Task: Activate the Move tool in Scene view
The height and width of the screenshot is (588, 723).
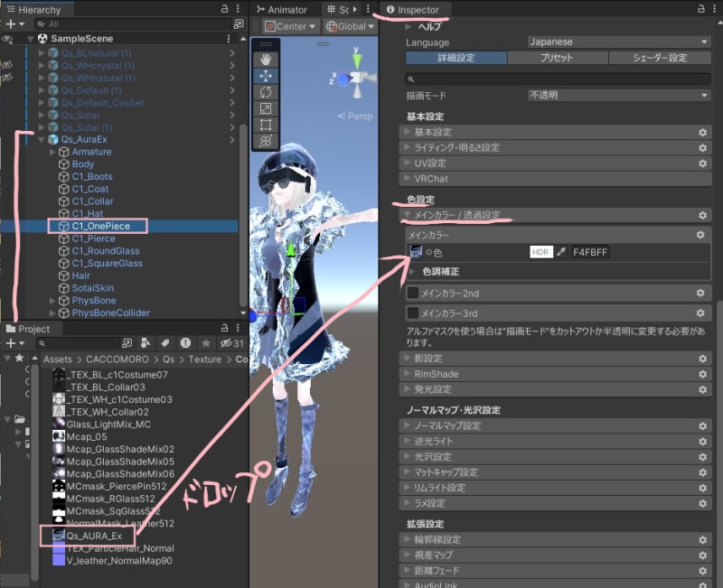Action: [x=266, y=76]
